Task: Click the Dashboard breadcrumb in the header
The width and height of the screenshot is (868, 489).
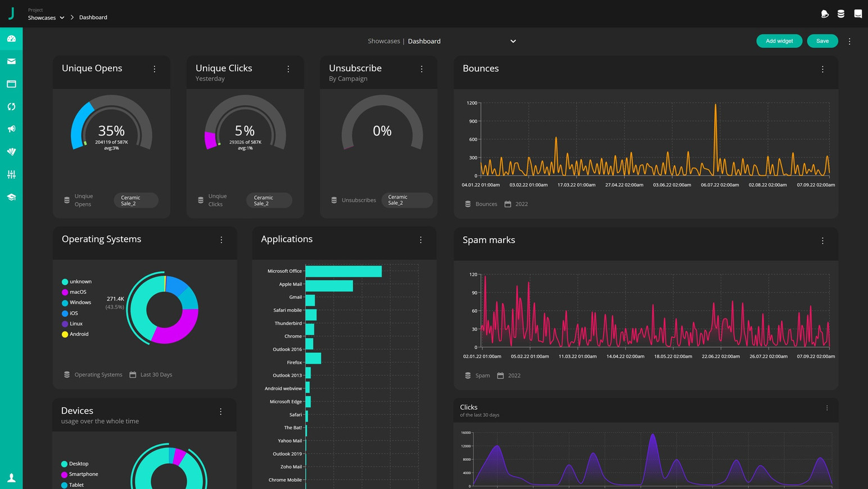Action: click(x=93, y=17)
